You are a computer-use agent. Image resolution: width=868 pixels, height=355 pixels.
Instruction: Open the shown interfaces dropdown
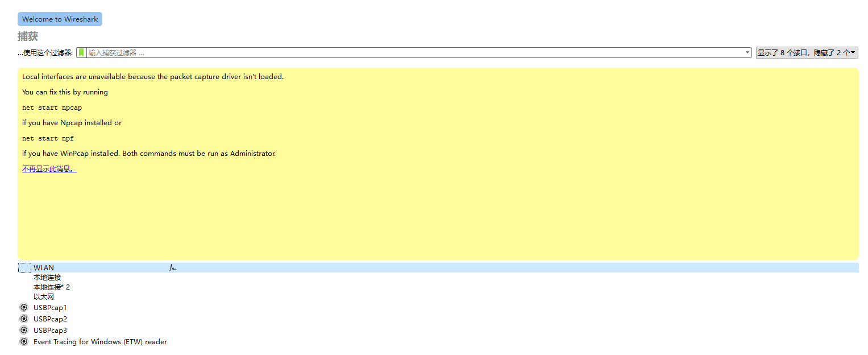click(807, 52)
